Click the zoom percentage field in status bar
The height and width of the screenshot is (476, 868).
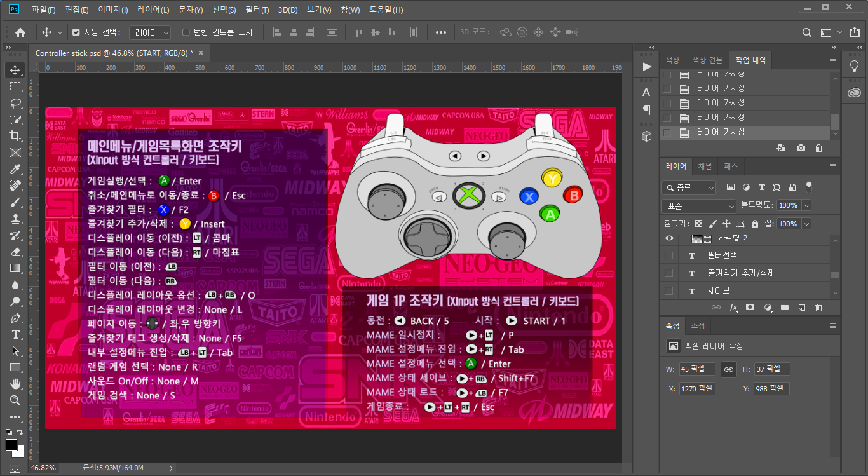coord(44,468)
